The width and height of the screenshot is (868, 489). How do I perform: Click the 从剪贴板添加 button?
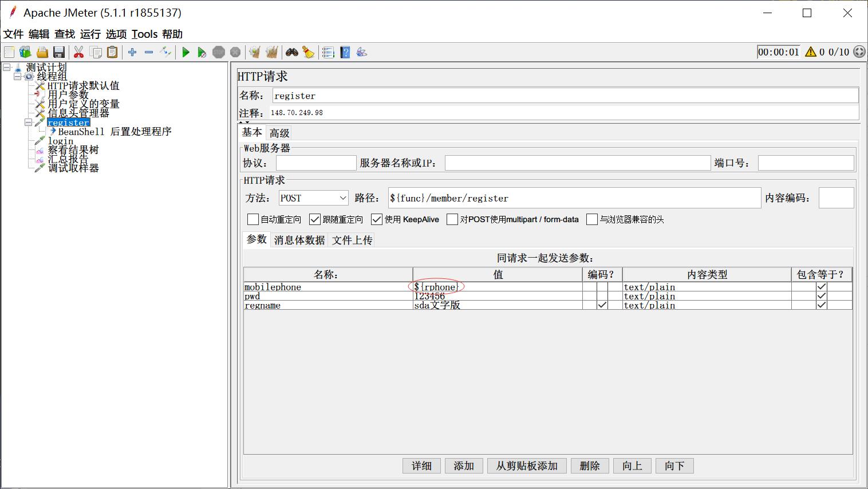pyautogui.click(x=527, y=466)
